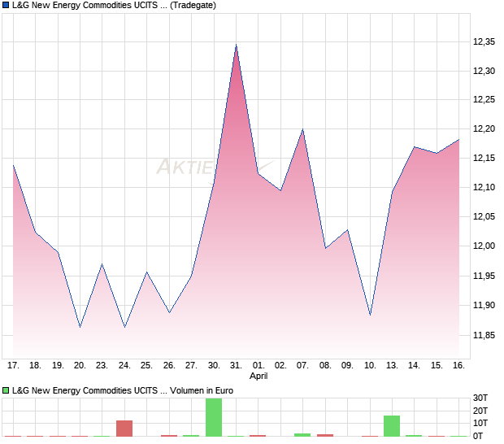504x444 pixels.
Task: Click the '24.' date label
Action: click(124, 365)
